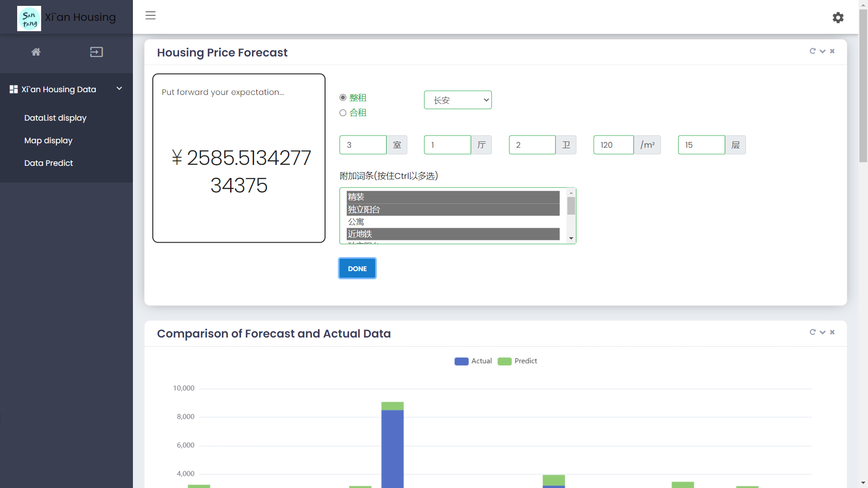Viewport: 868px width, 488px height.
Task: Expand the Xi`an Housing Data menu chevron
Action: pyautogui.click(x=119, y=89)
